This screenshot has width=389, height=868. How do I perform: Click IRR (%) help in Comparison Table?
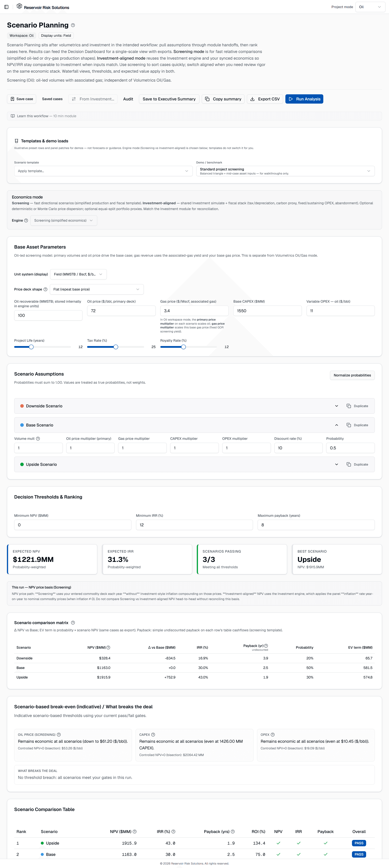(173, 832)
